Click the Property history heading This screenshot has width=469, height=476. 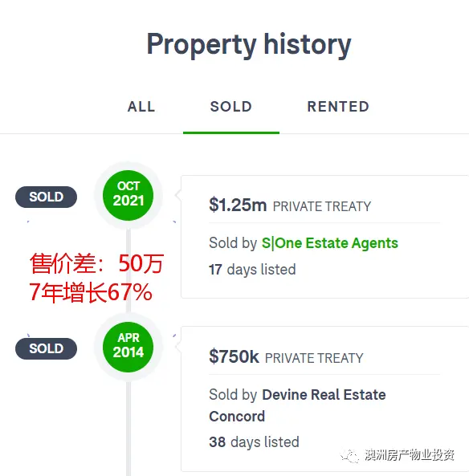pyautogui.click(x=249, y=45)
